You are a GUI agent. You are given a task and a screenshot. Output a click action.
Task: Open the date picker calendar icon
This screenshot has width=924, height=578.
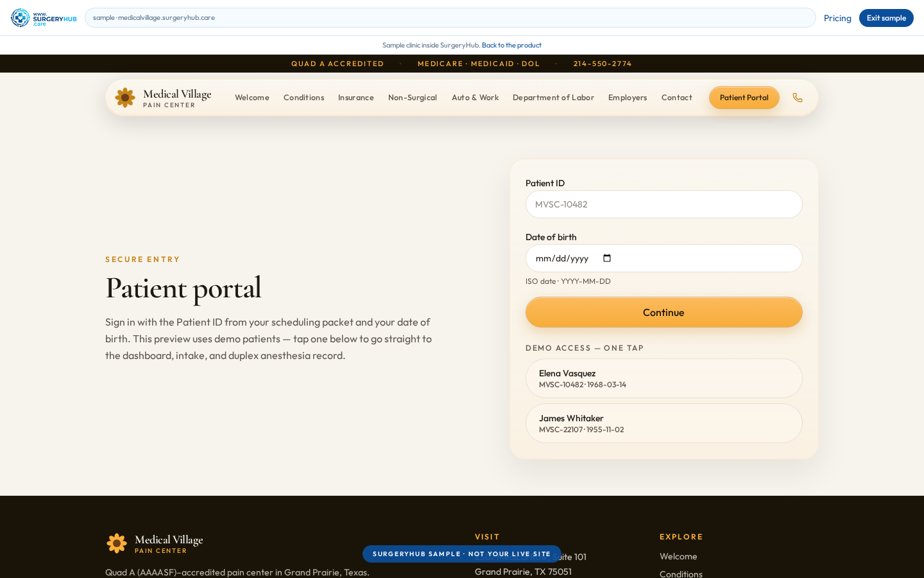coord(607,258)
